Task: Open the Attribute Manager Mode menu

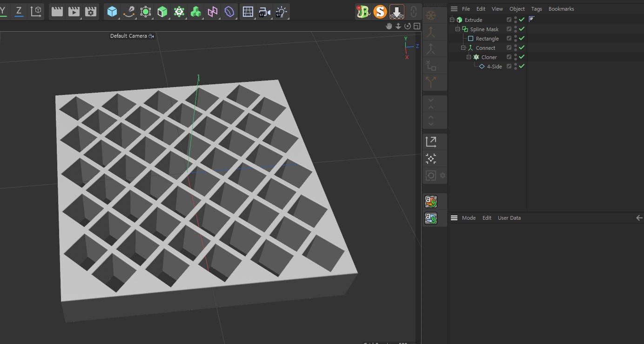Action: click(469, 218)
